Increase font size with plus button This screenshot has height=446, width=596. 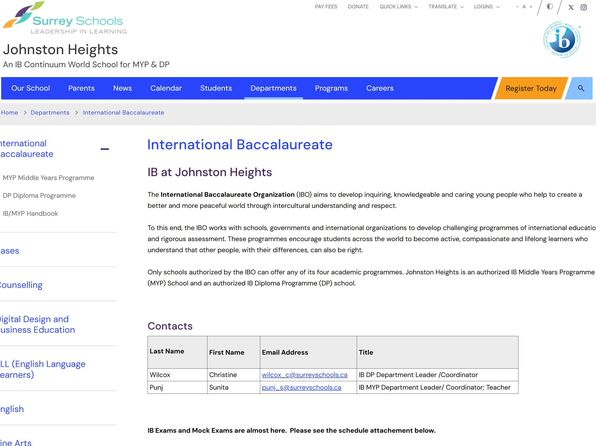[531, 7]
